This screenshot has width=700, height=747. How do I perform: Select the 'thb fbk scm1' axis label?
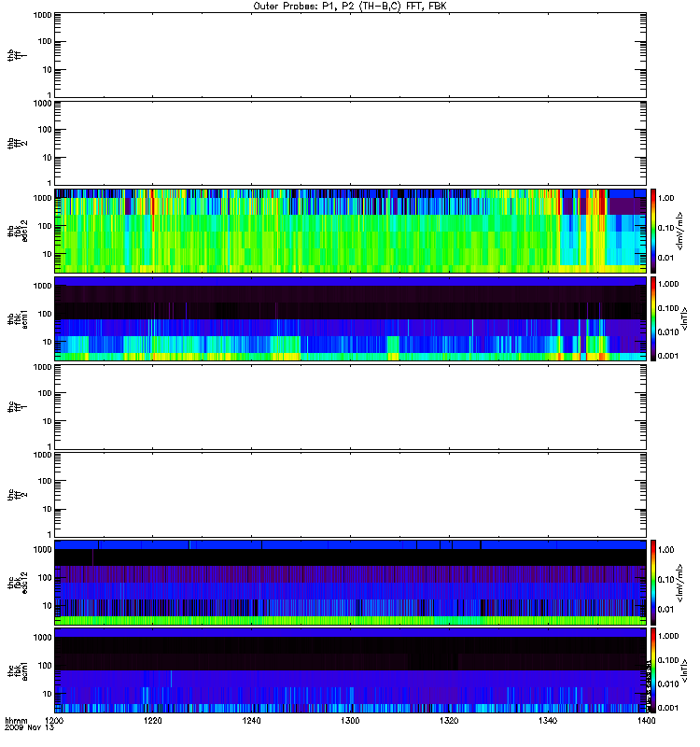tap(17, 318)
